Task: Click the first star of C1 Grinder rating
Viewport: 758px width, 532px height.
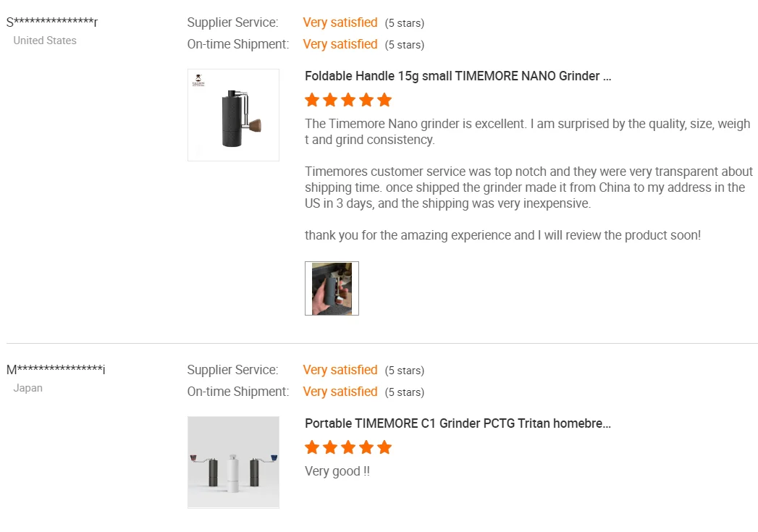Action: coord(312,447)
